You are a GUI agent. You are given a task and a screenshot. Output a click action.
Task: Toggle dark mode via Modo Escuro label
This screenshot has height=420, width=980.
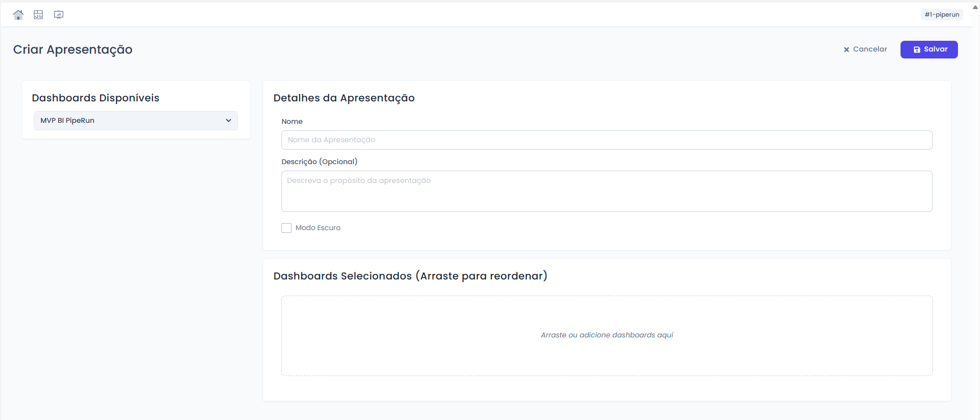pos(318,228)
